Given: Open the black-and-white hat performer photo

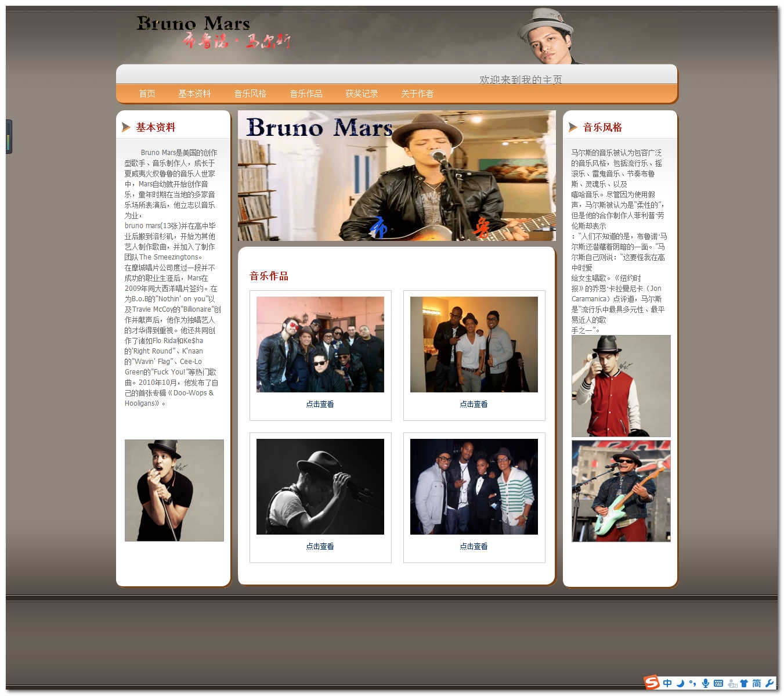Looking at the screenshot, I should 320,486.
